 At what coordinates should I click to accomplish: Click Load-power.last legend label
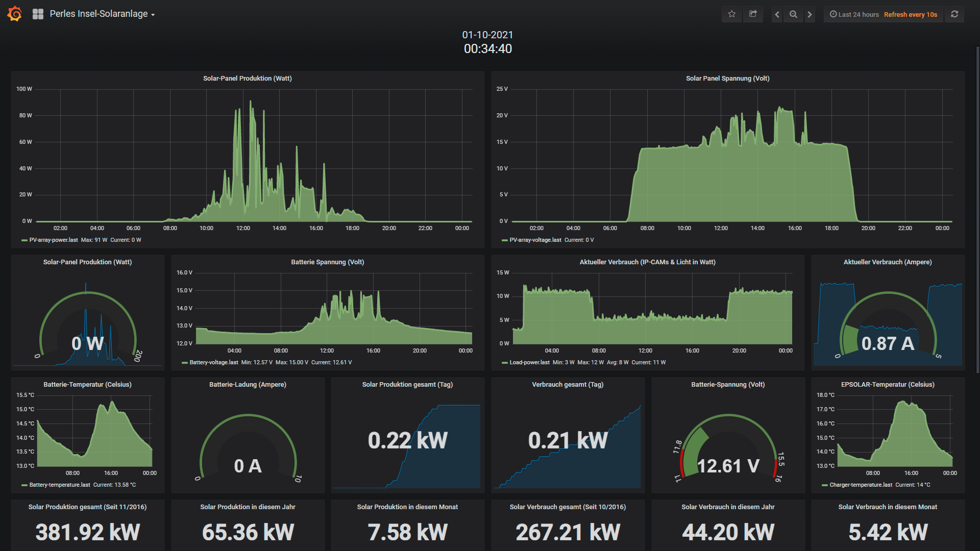click(x=529, y=362)
